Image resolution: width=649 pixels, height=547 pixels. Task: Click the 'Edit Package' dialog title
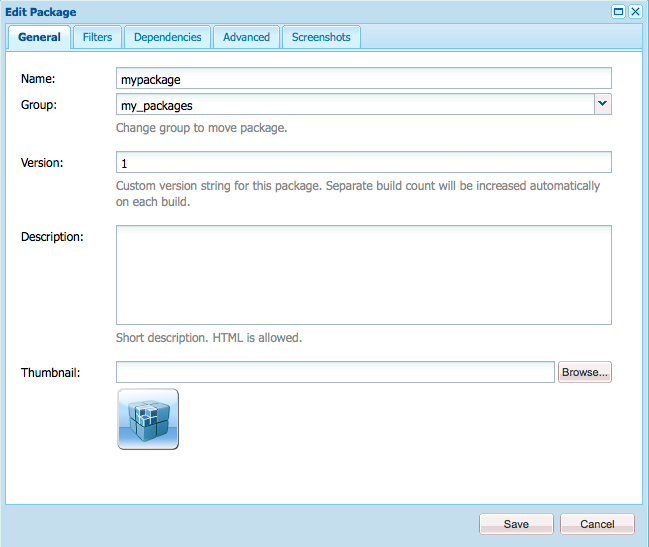click(x=41, y=12)
